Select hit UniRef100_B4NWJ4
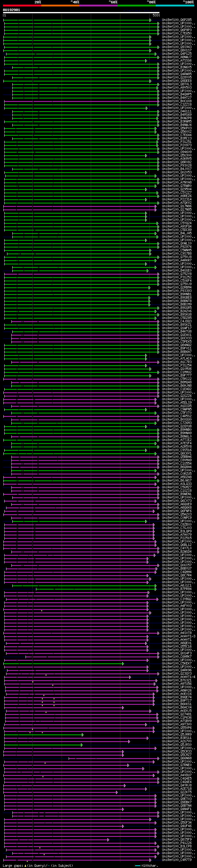The width and height of the screenshot is (197, 868). (x=177, y=125)
